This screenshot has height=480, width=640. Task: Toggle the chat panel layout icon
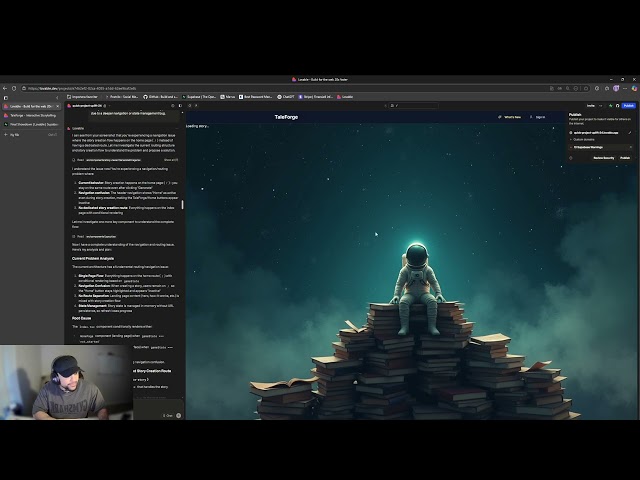click(x=180, y=106)
